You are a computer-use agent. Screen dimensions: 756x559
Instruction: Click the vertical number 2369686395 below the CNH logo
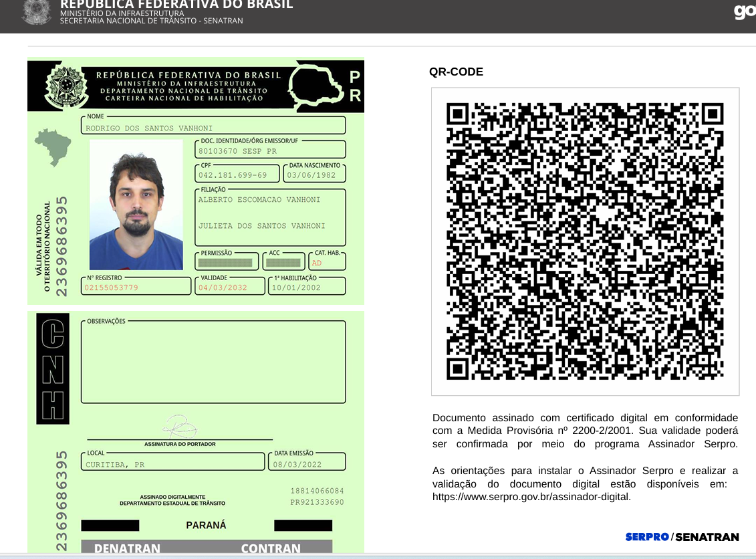61,501
